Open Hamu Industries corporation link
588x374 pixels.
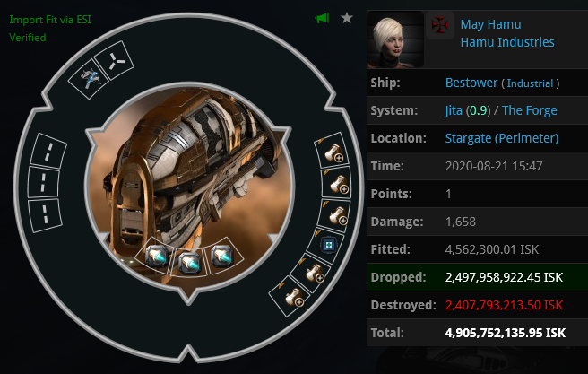(x=507, y=42)
